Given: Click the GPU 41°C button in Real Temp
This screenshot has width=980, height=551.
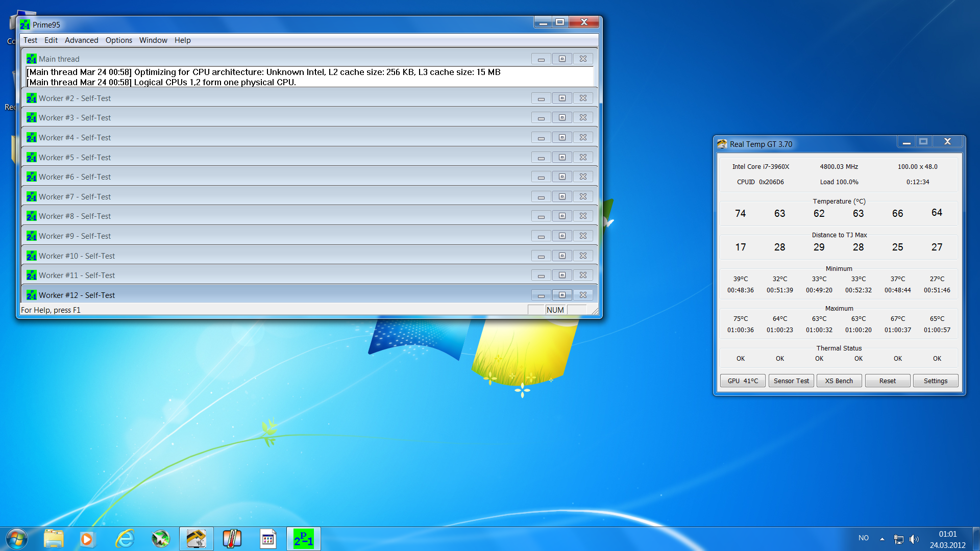Looking at the screenshot, I should tap(743, 381).
